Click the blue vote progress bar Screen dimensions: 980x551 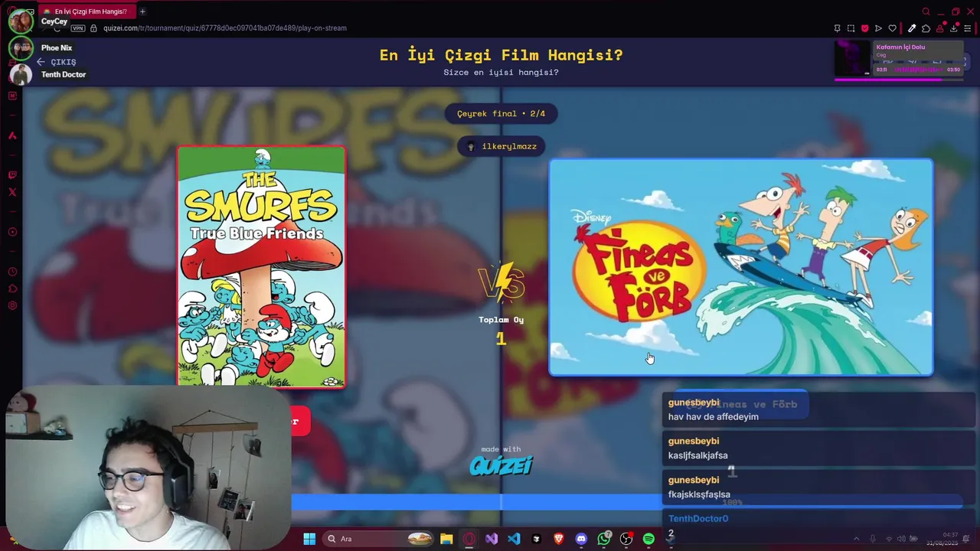tap(626, 502)
